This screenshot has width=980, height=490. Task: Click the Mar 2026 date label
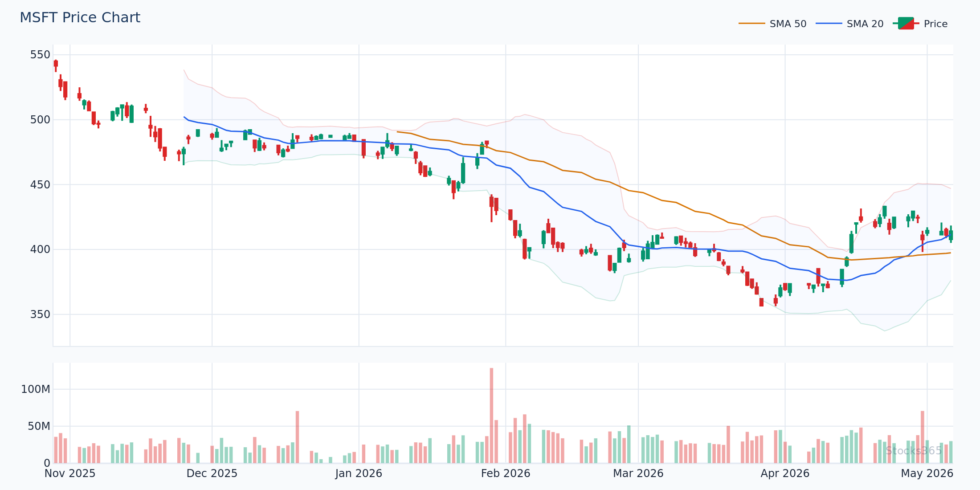[638, 474]
